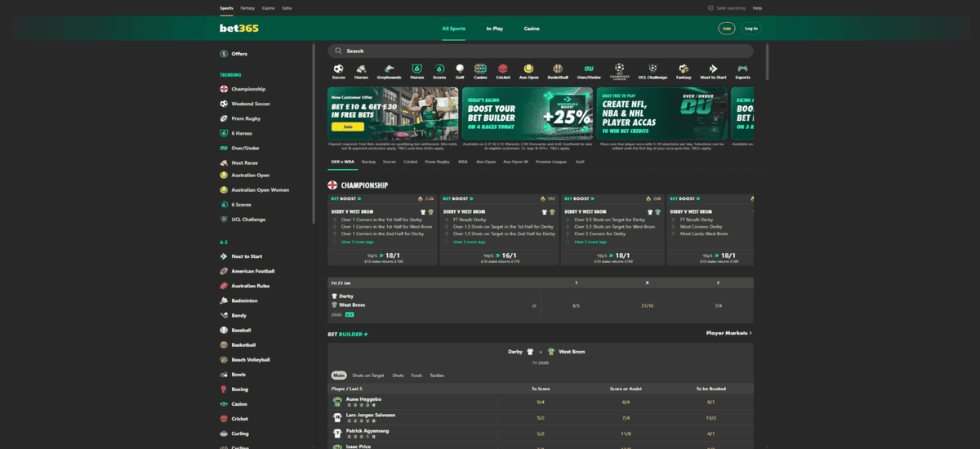Switch to the NBA tab under the banners
980x449 pixels.
pos(463,162)
